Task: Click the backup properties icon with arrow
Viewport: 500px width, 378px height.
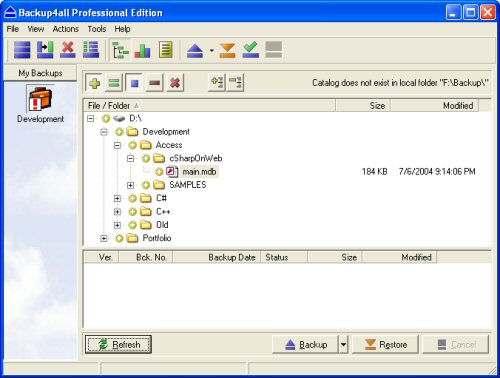Action: [45, 50]
